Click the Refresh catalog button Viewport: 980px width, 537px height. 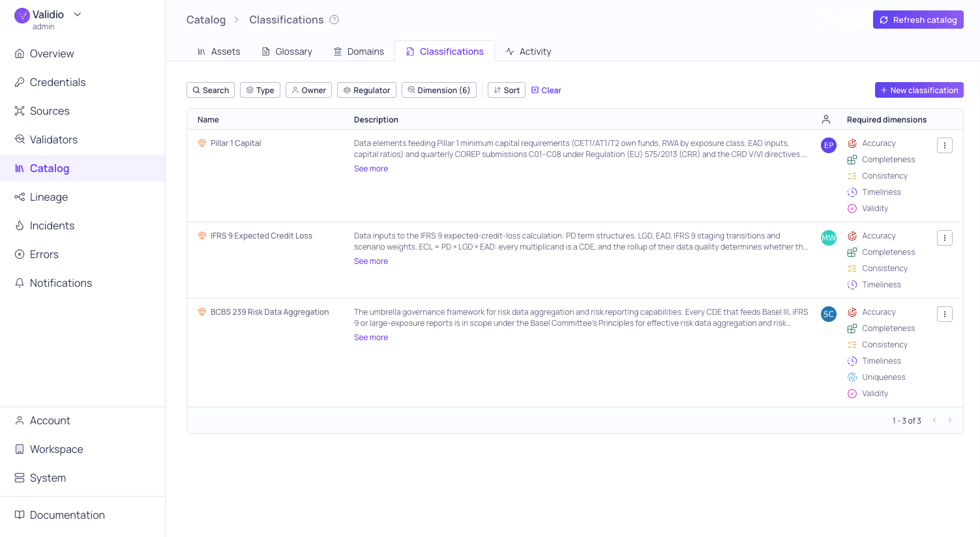[x=918, y=20]
